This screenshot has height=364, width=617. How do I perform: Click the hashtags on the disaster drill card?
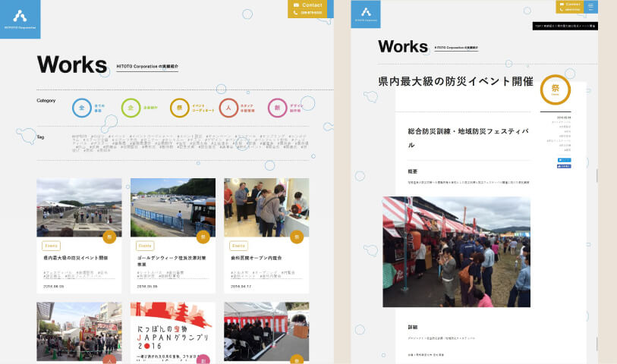(x=76, y=275)
